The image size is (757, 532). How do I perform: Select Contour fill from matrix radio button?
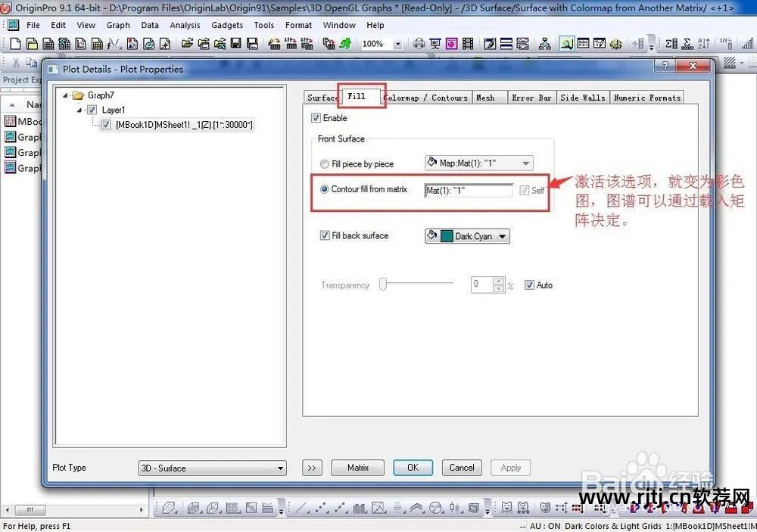tap(325, 189)
